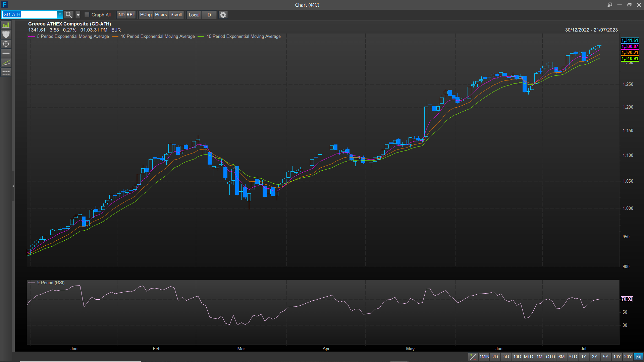Toggle the IND button
This screenshot has width=644, height=362.
121,15
